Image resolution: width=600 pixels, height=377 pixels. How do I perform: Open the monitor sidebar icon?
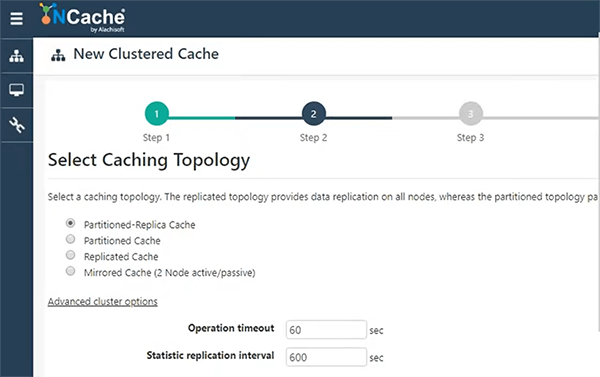[x=16, y=90]
